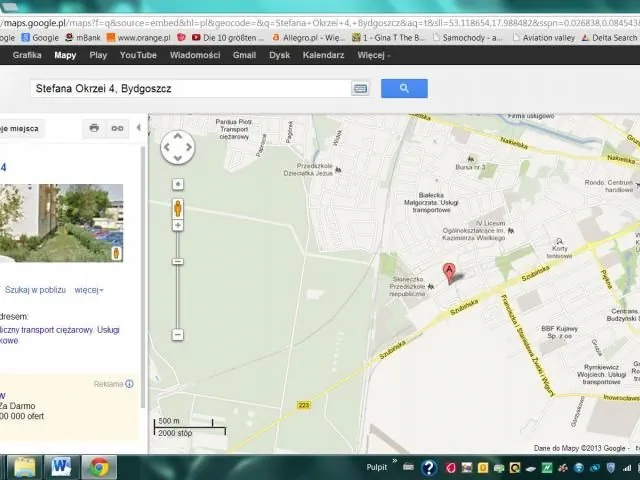This screenshot has height=480, width=640.
Task: Open the 1 - Gina T bookmark
Action: tap(389, 38)
